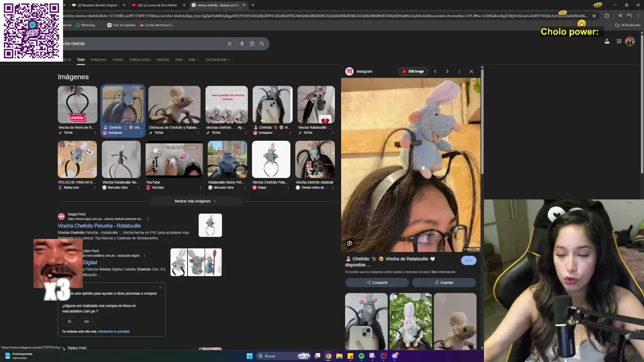The height and width of the screenshot is (362, 644).
Task: Open Google Lens image search icon
Action: [x=252, y=44]
